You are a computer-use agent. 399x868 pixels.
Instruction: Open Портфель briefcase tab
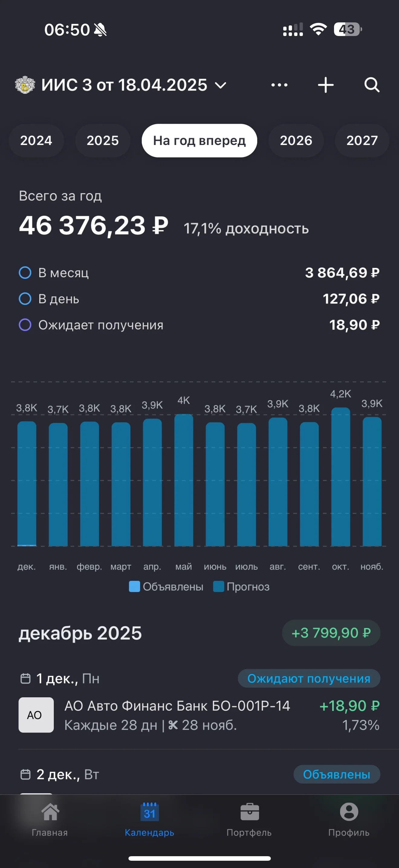tap(249, 820)
